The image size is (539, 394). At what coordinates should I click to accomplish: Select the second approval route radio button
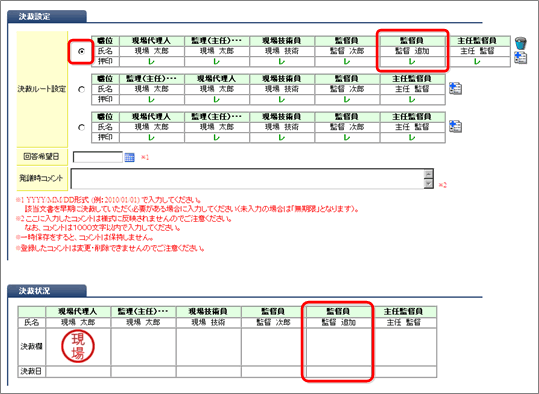[x=81, y=89]
